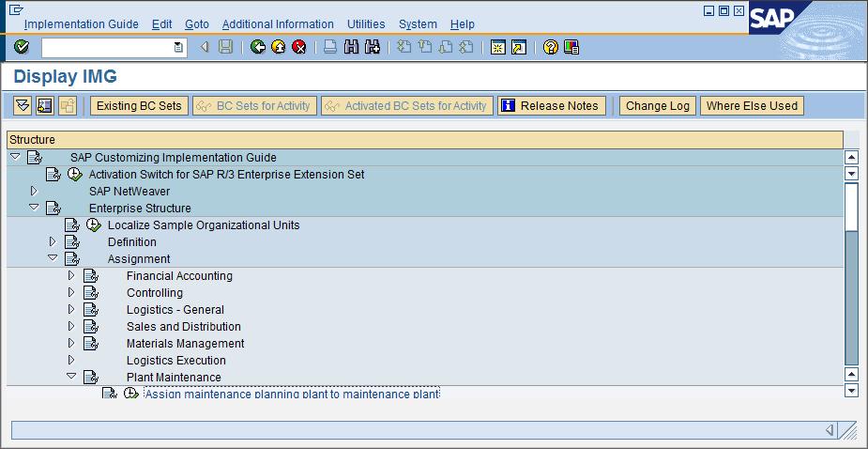Expand the Controlling node
Image resolution: width=868 pixels, height=449 pixels.
point(71,292)
